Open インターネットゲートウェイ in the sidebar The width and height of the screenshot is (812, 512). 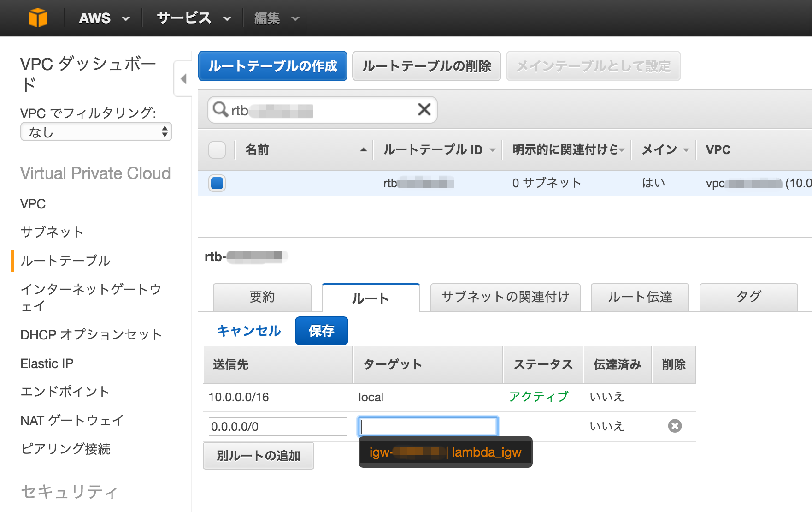click(x=91, y=298)
